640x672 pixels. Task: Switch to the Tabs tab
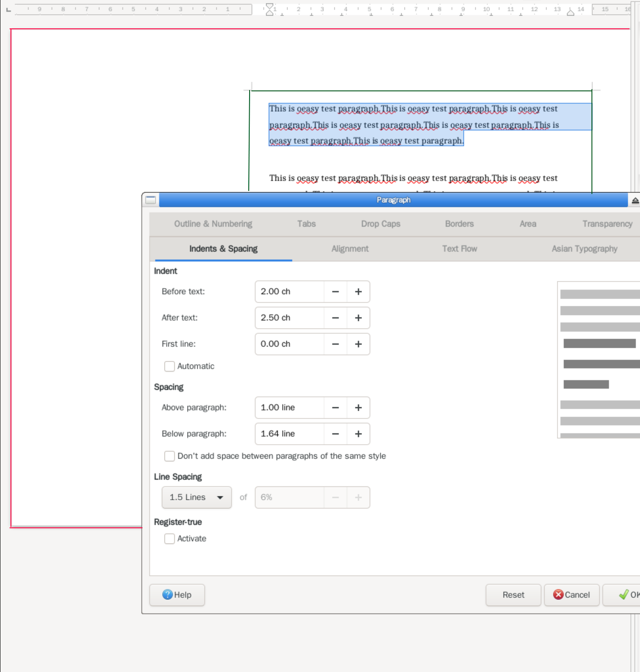pyautogui.click(x=306, y=224)
